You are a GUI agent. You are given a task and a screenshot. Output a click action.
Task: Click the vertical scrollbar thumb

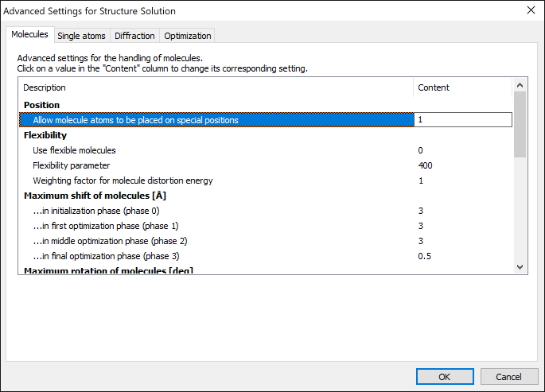(x=520, y=123)
